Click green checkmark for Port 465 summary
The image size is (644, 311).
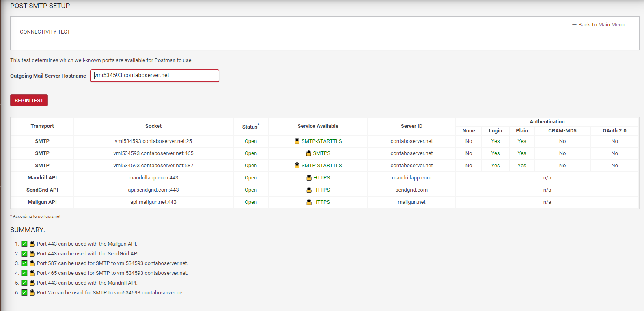pos(24,273)
